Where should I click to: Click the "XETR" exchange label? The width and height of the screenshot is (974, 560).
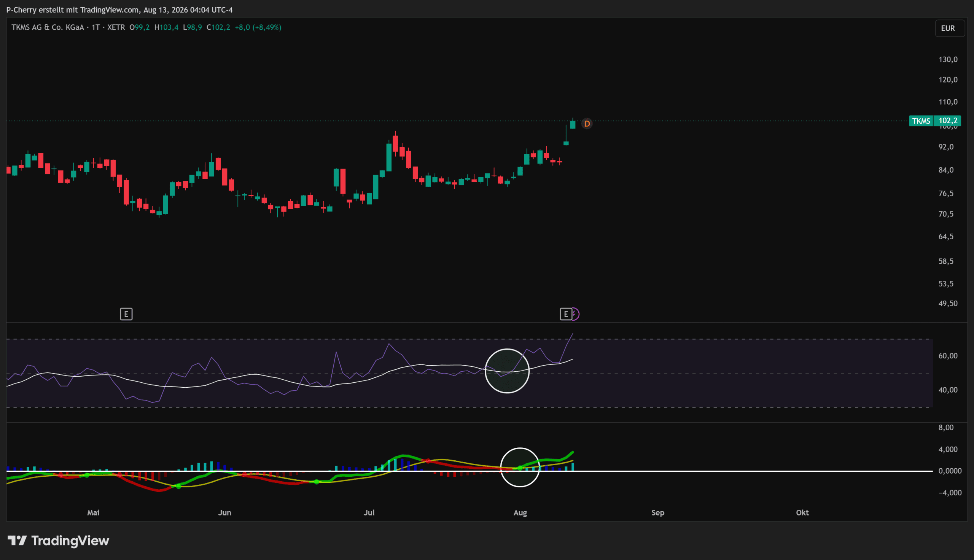(116, 27)
